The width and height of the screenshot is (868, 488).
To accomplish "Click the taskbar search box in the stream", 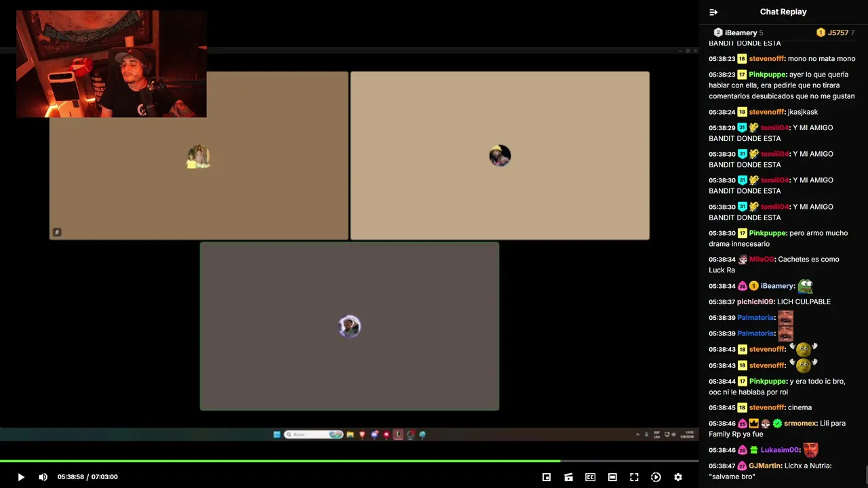I will pos(313,434).
